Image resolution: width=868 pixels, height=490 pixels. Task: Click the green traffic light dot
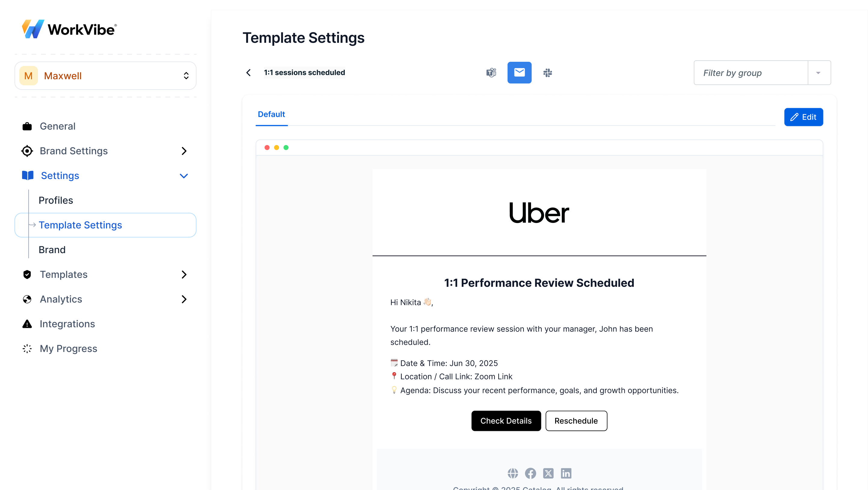pos(286,148)
